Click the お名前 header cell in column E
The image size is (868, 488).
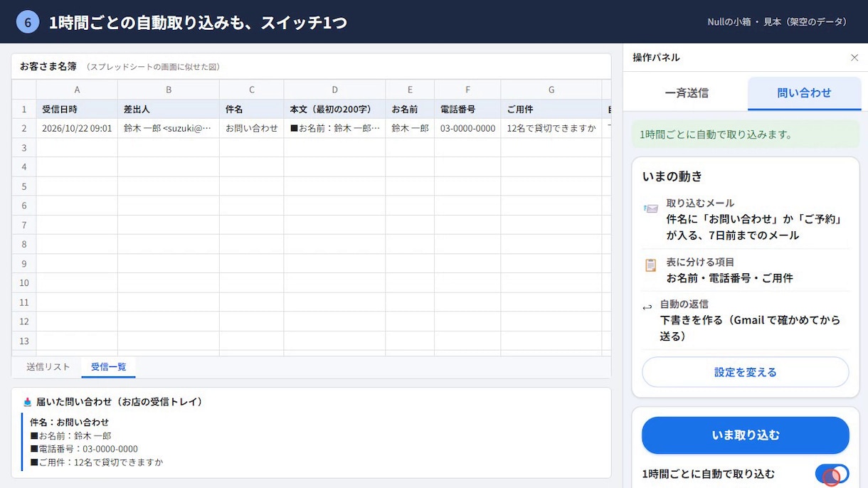(x=410, y=110)
